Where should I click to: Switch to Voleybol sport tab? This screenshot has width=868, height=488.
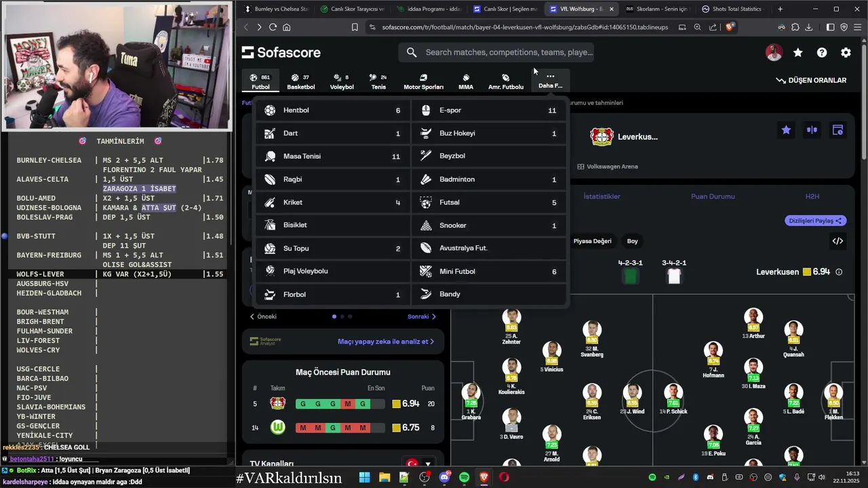pyautogui.click(x=342, y=81)
